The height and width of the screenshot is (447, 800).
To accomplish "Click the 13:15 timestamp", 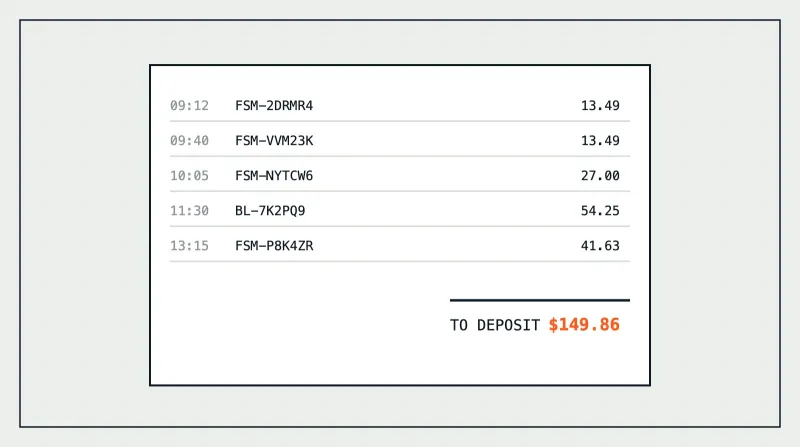I will (189, 246).
